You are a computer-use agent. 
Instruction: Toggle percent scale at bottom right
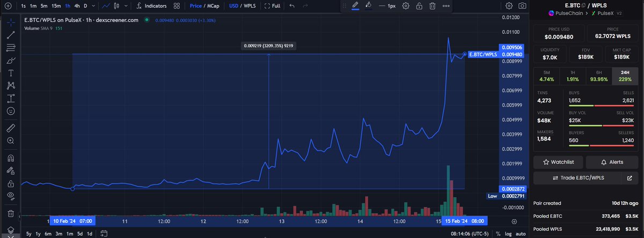click(x=499, y=234)
